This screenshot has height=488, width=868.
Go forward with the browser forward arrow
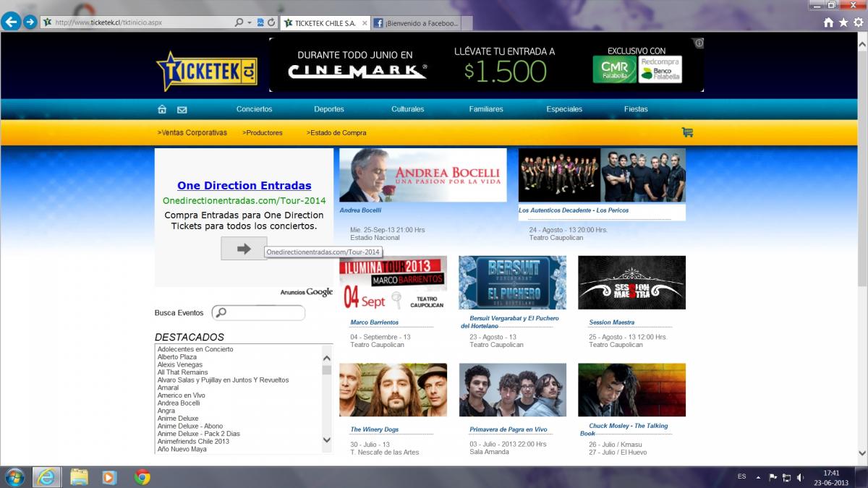30,22
